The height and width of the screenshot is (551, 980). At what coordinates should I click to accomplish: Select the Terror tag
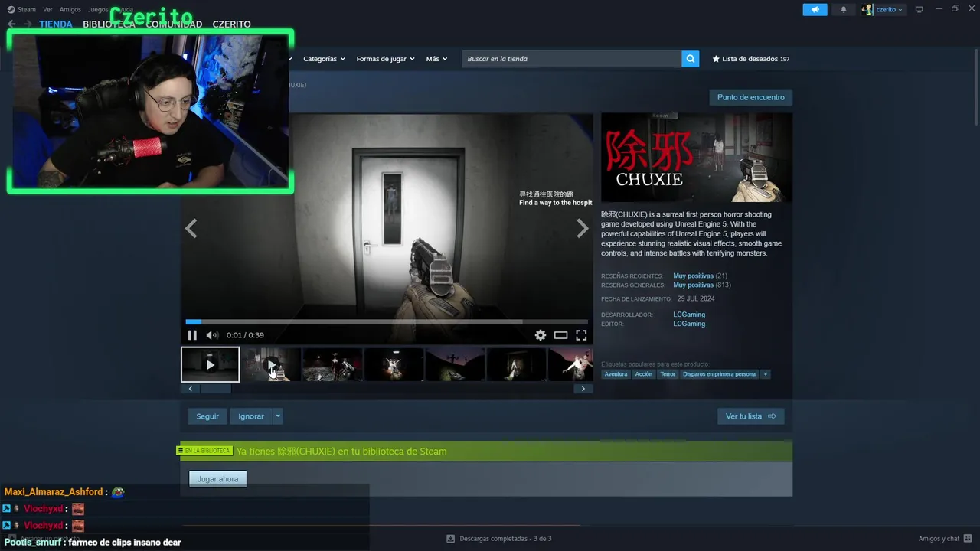pos(668,374)
